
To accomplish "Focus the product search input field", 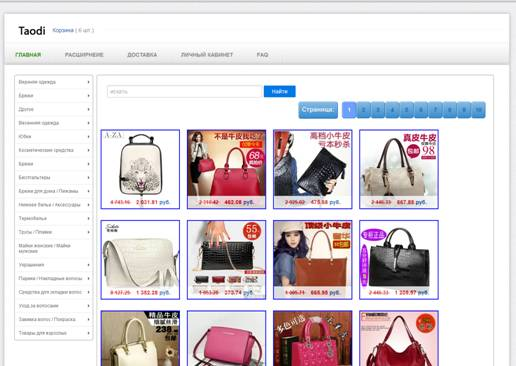I will pyautogui.click(x=185, y=91).
